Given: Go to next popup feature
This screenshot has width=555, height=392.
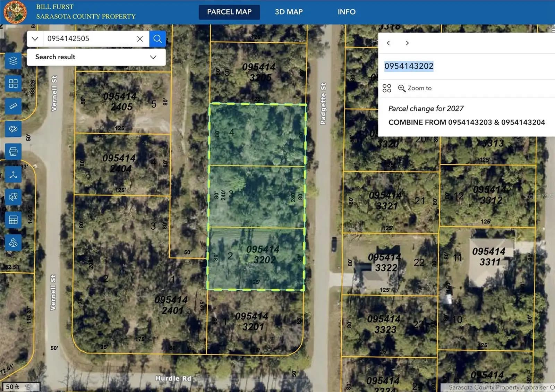Looking at the screenshot, I should [407, 43].
